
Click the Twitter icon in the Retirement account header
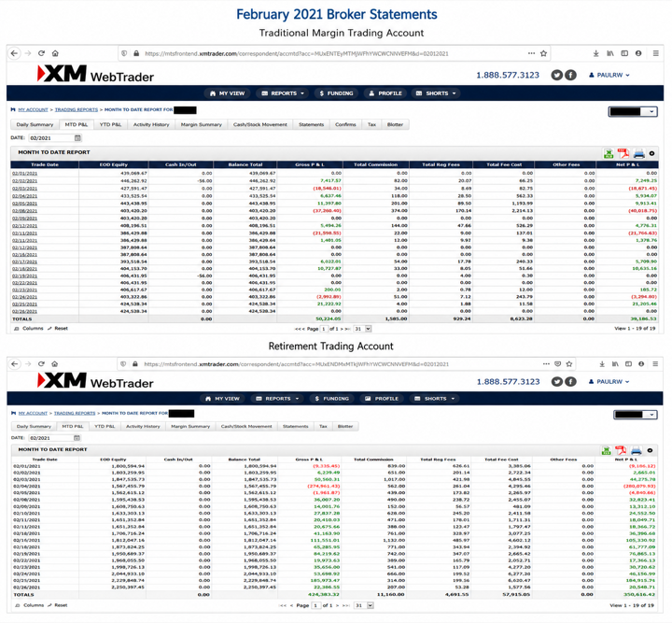556,382
